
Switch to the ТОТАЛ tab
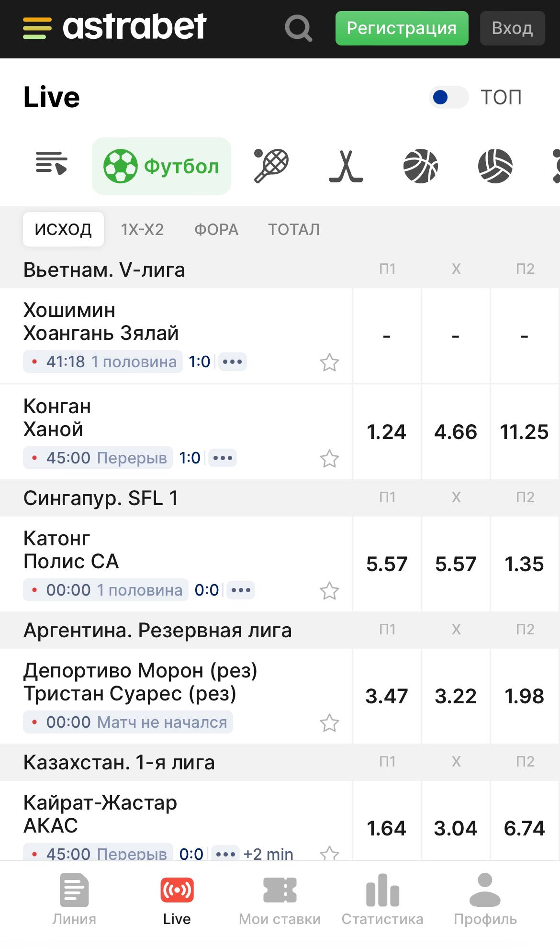point(294,229)
